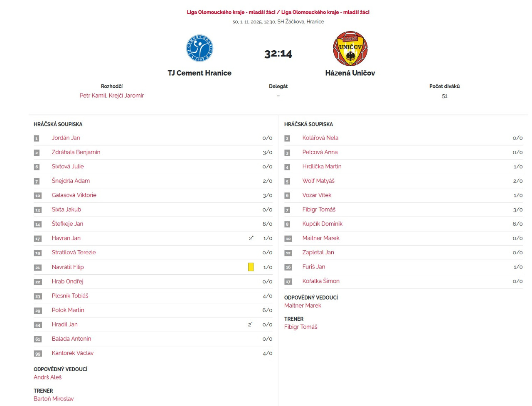This screenshot has width=532, height=406.
Task: Click Uničov's number 8 jersey badge
Action: [287, 224]
